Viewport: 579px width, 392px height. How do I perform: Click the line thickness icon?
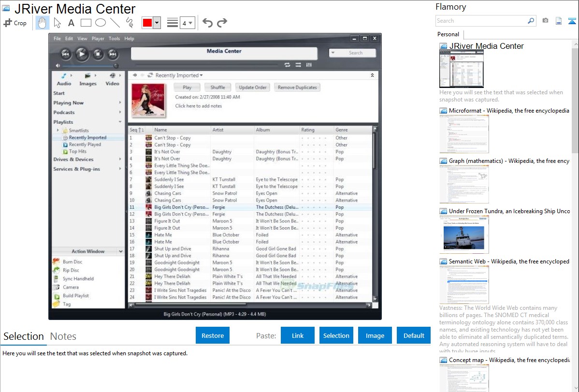tap(173, 23)
